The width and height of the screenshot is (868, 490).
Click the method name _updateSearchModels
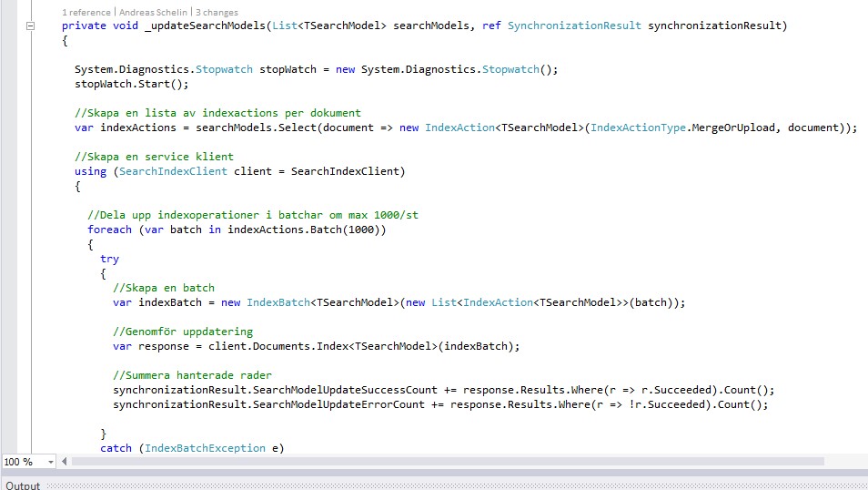pyautogui.click(x=206, y=26)
